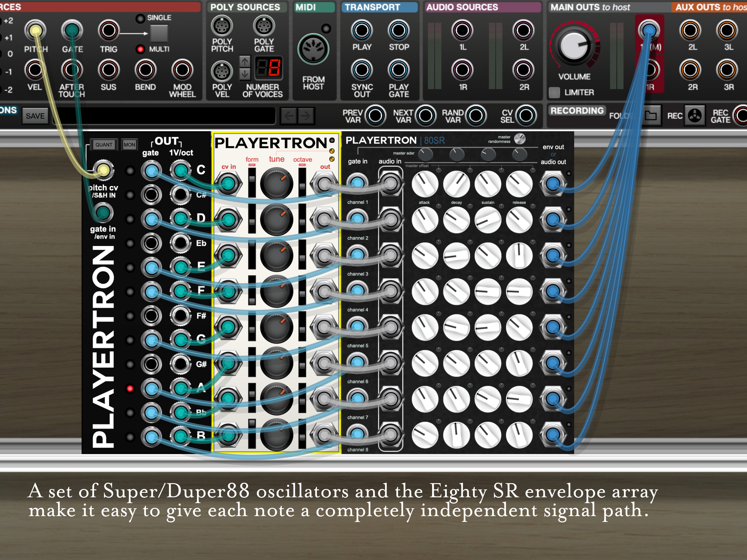Click the MIDI From Host connector
Image resolution: width=747 pixels, height=560 pixels.
313,49
